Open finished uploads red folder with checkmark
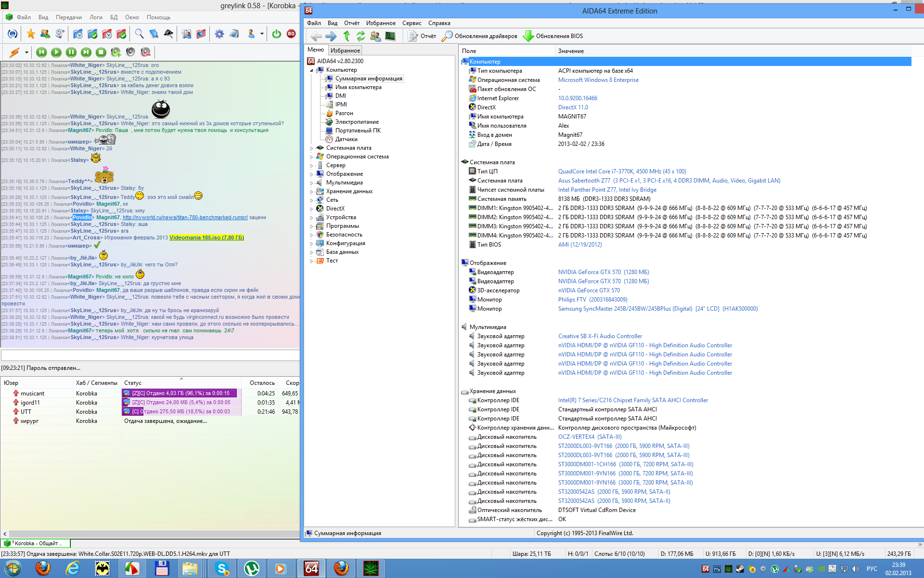This screenshot has width=924, height=578. (121, 34)
